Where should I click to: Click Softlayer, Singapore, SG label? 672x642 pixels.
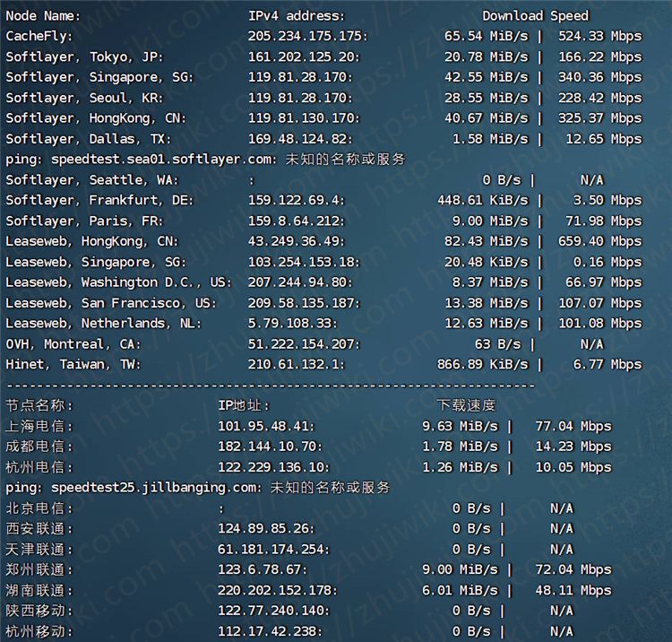tap(99, 77)
